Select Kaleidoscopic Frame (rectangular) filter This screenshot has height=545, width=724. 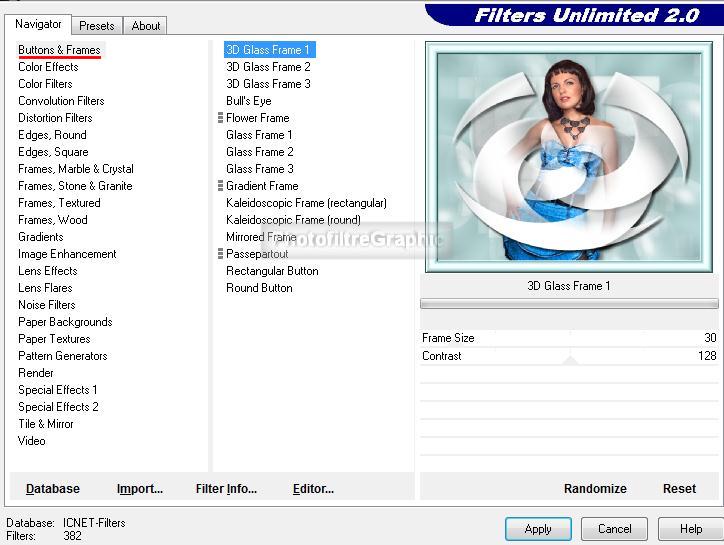[x=306, y=203]
